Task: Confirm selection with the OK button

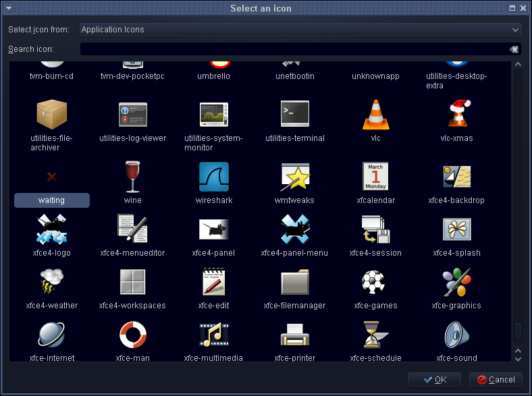Action: point(434,380)
